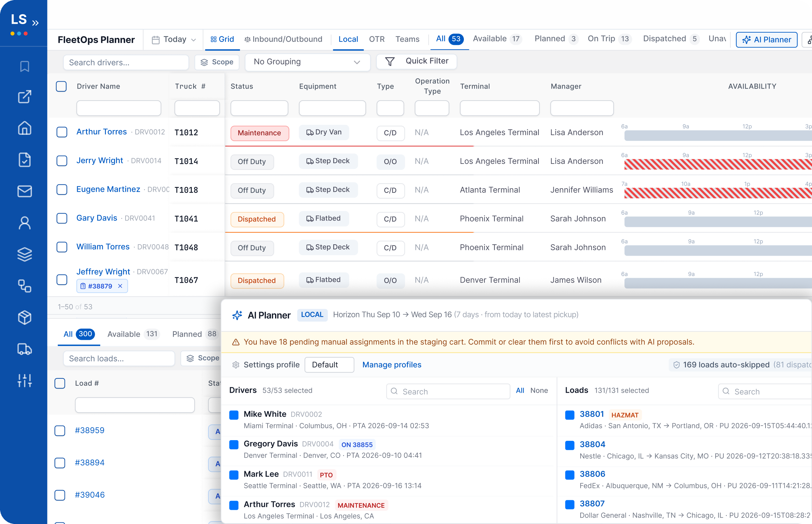Open the sliders settings icon in sidebar
The width and height of the screenshot is (812, 524).
[x=24, y=380]
